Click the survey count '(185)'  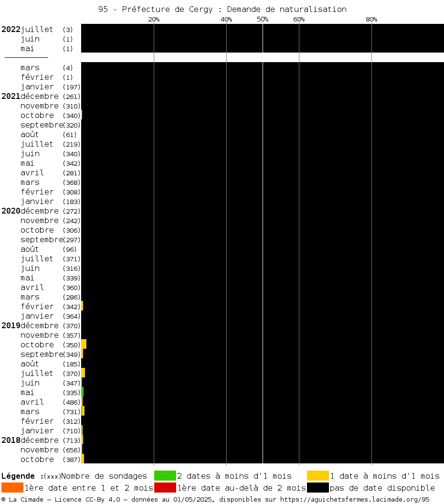[72, 364]
